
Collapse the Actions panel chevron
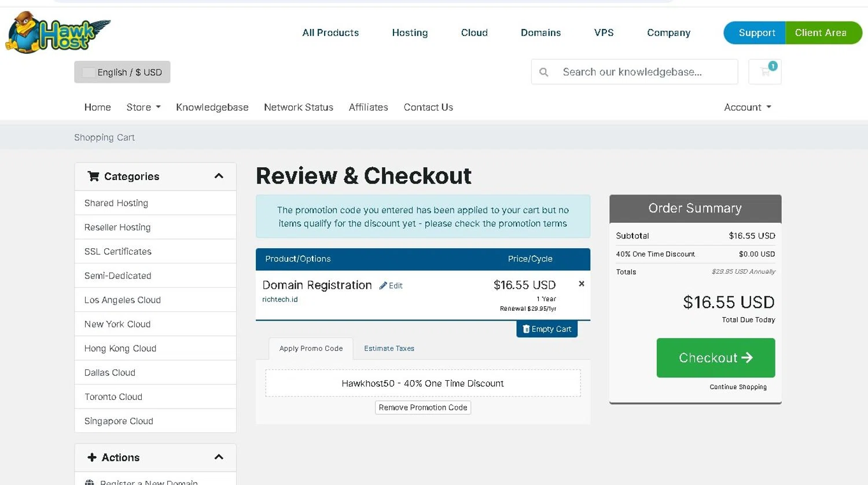point(219,457)
